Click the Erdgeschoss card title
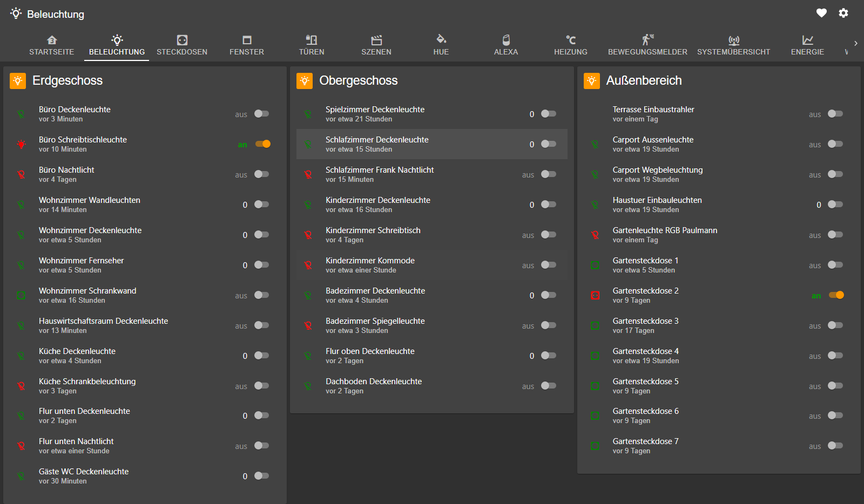 click(x=67, y=80)
